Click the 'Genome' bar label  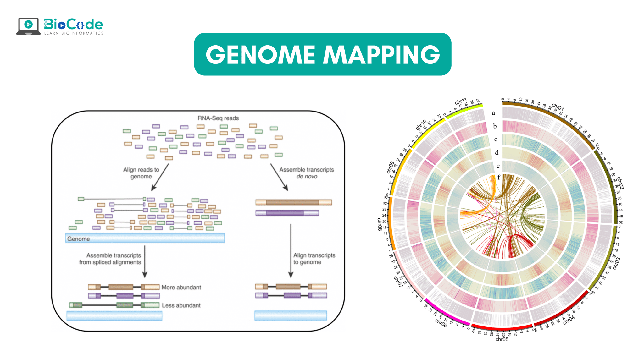click(x=78, y=239)
